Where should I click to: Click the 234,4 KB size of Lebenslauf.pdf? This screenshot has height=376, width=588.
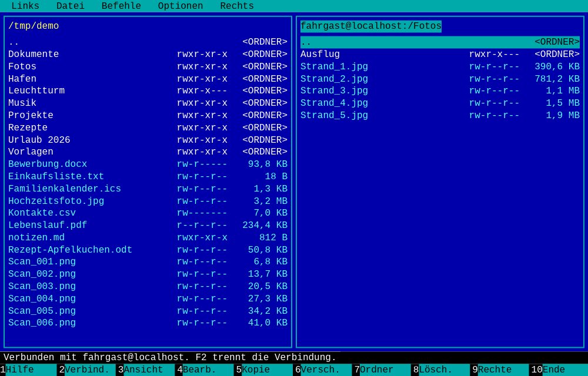coord(265,225)
